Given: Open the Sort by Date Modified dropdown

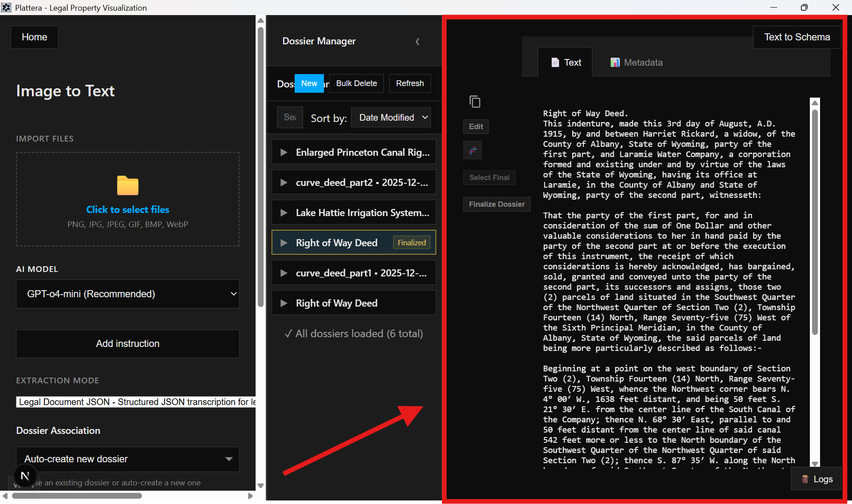Looking at the screenshot, I should click(390, 117).
